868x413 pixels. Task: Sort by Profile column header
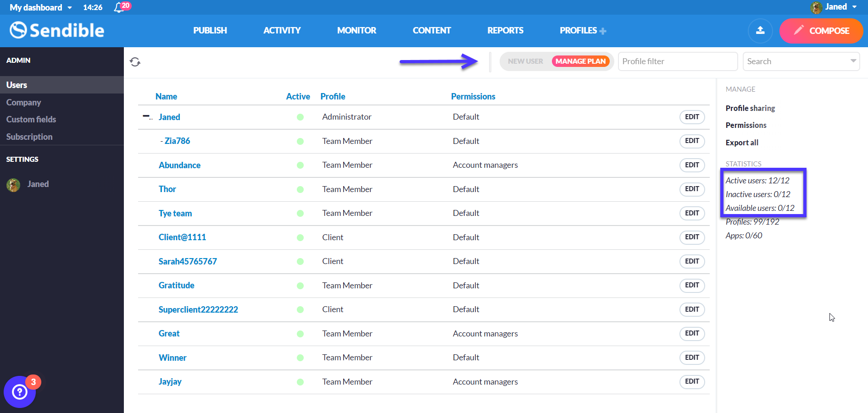(x=333, y=96)
